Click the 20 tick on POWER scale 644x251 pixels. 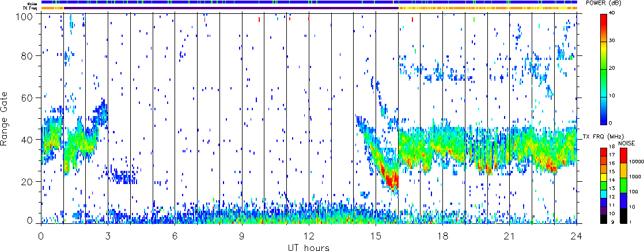613,69
